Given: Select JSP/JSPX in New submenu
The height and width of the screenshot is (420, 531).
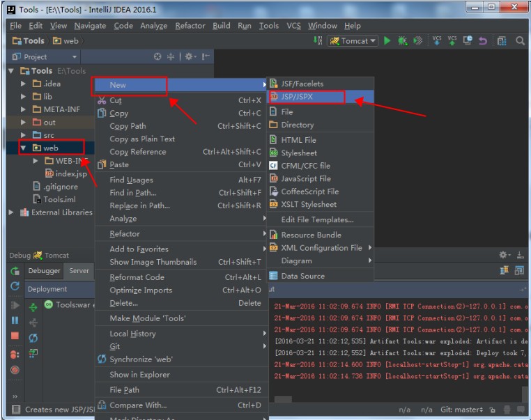Looking at the screenshot, I should tap(321, 97).
